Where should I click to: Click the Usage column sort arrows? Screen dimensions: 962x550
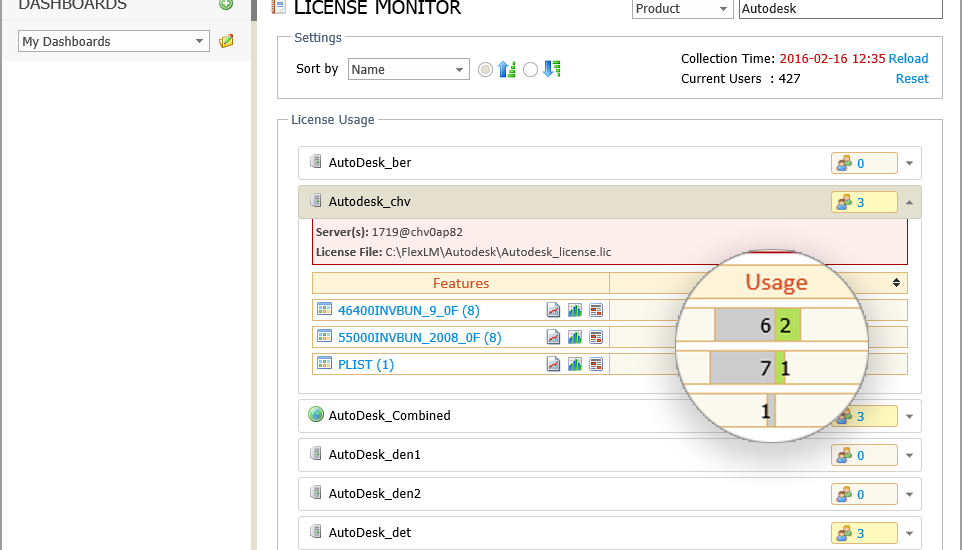[896, 282]
